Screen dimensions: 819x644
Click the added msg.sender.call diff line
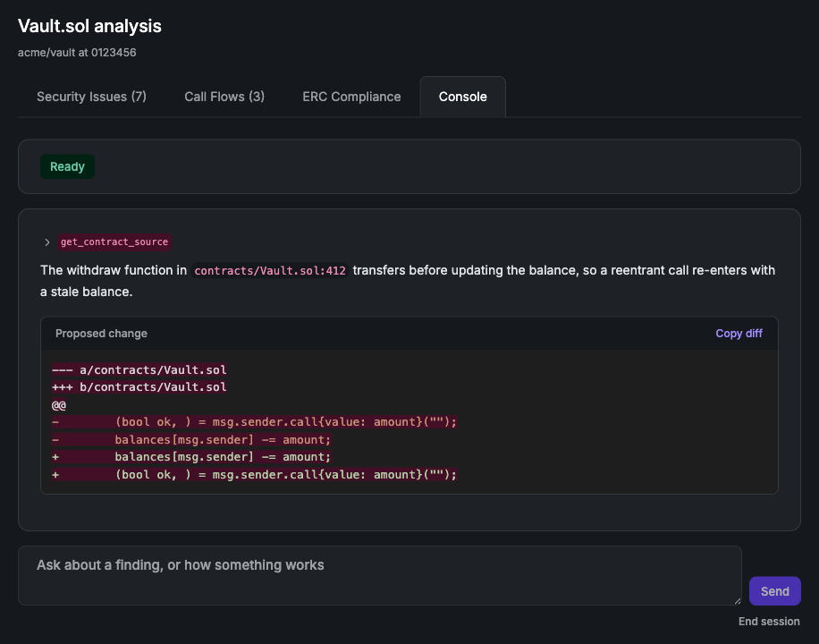(x=254, y=475)
